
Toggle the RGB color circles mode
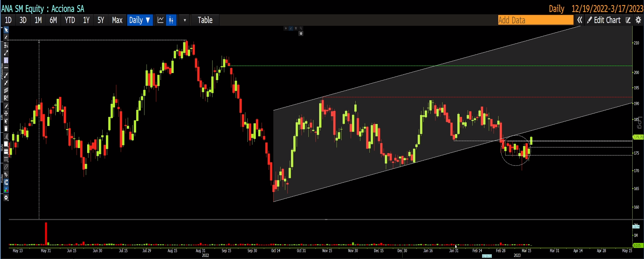(6, 190)
